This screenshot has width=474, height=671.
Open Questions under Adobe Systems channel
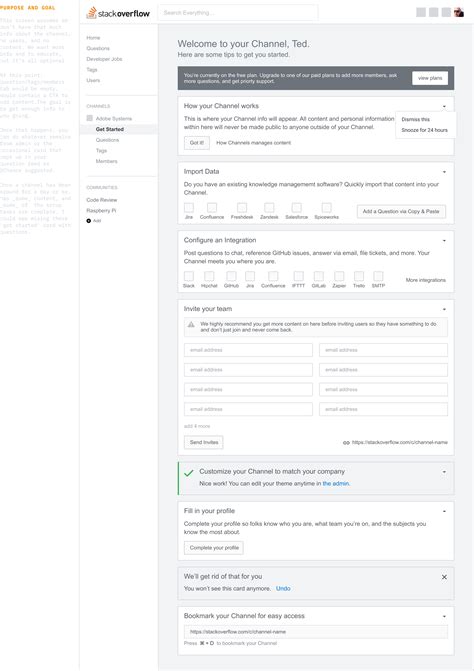107,140
